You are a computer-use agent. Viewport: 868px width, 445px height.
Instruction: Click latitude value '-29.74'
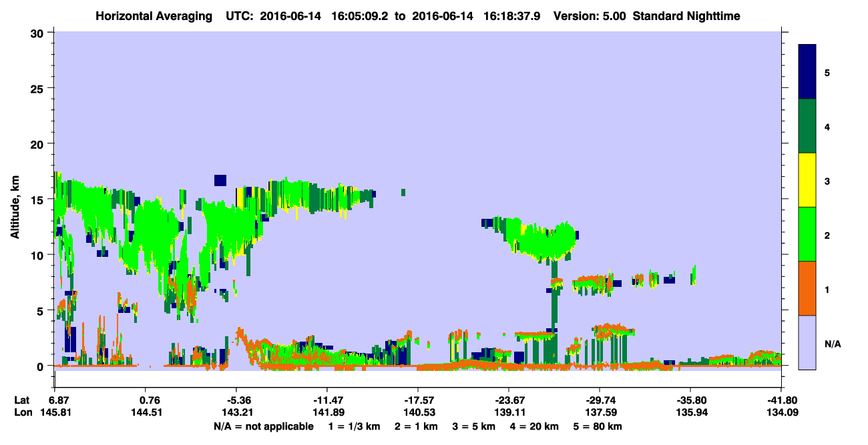600,400
